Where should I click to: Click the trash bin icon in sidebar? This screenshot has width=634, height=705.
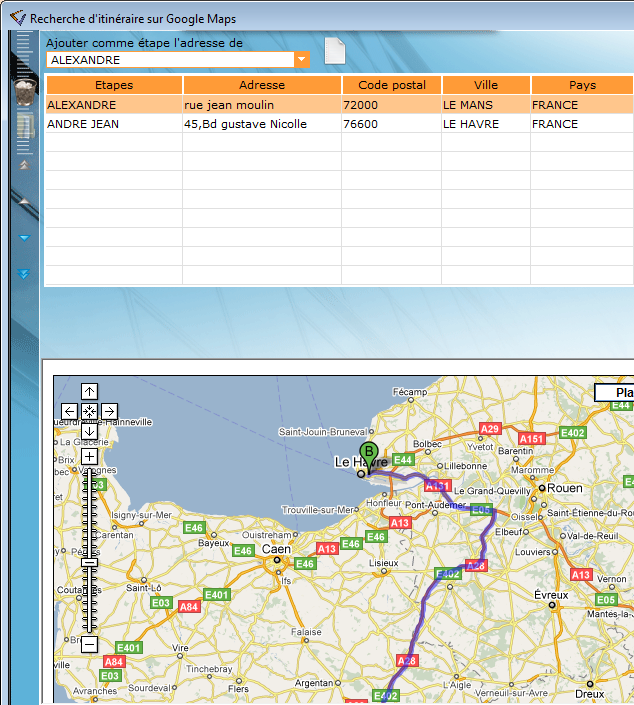tap(25, 92)
